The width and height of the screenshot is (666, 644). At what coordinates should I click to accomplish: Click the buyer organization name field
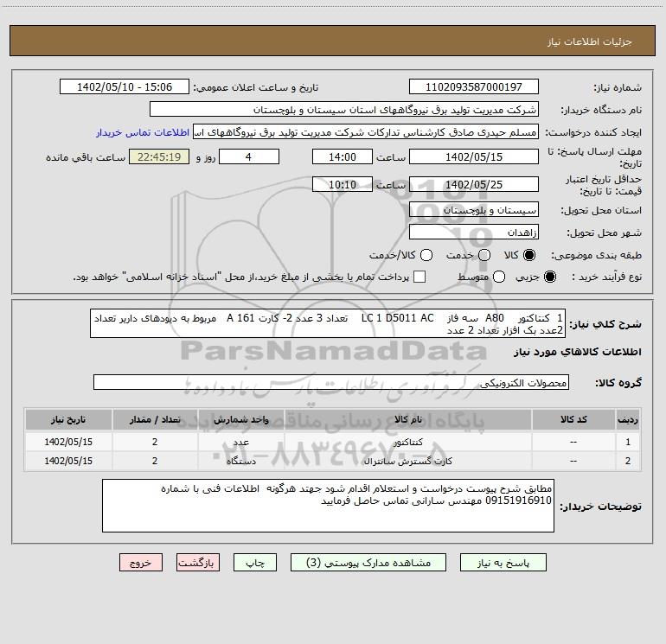(344, 109)
